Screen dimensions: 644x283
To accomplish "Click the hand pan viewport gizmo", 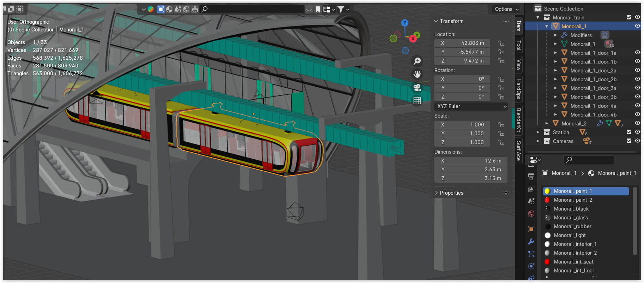I will (417, 74).
